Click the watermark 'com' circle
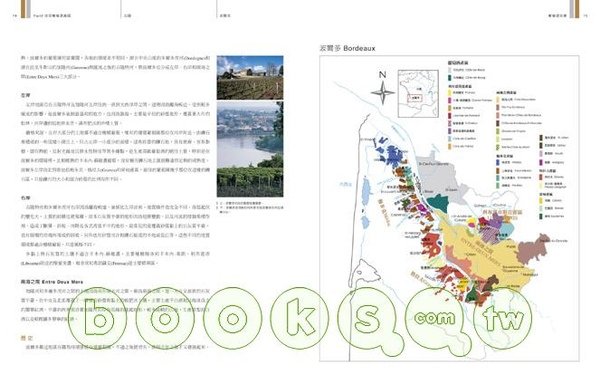Image resolution: width=600 pixels, height=384 pixels. click(434, 319)
